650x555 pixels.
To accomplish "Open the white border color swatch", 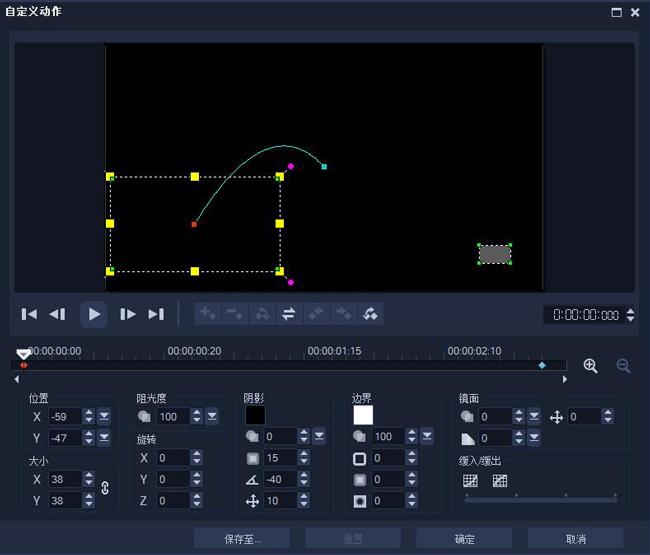I will pyautogui.click(x=363, y=415).
